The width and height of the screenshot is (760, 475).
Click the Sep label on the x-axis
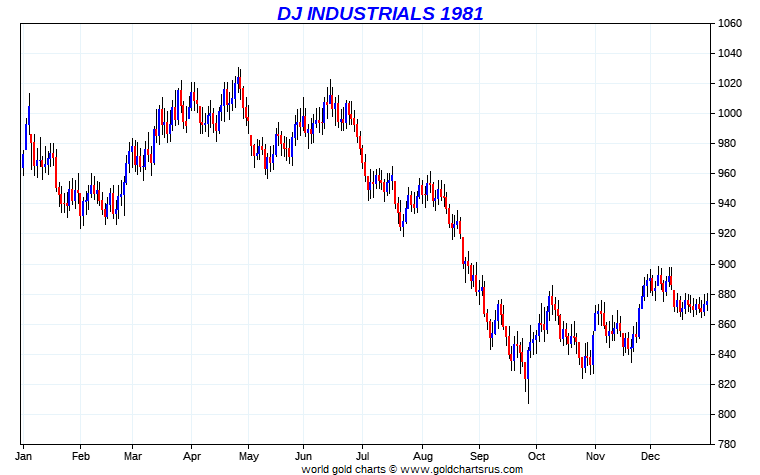[x=479, y=457]
